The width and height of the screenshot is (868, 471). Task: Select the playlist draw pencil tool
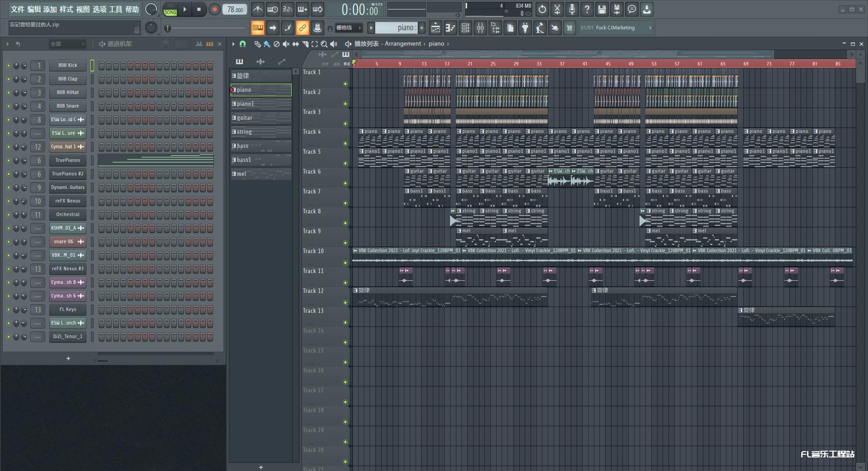(257, 44)
